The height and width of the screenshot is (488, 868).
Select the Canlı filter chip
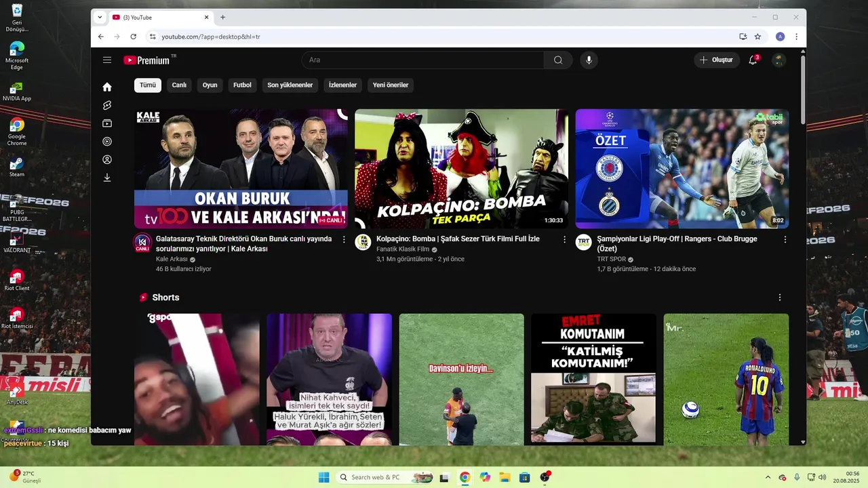pos(179,85)
